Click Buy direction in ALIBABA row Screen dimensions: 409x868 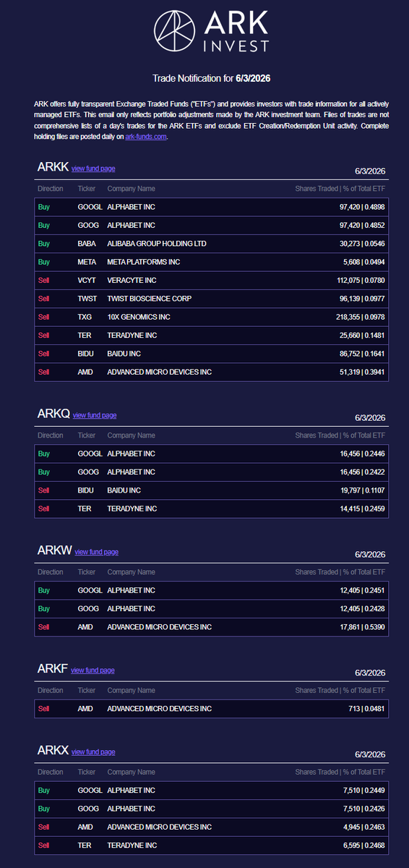pos(43,244)
